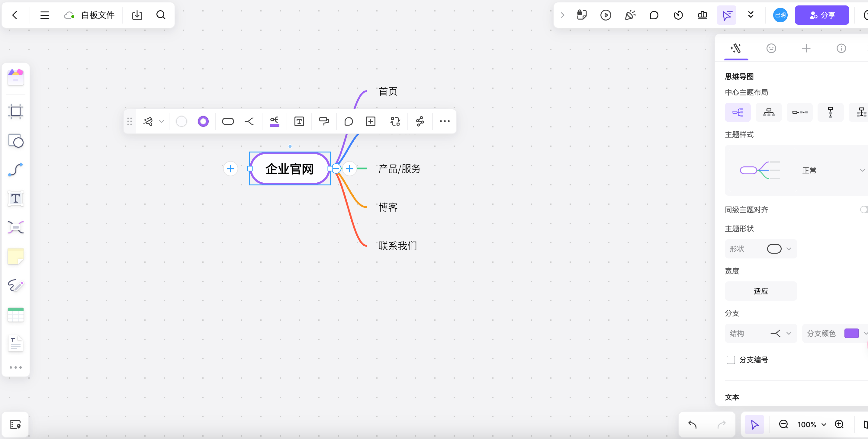The height and width of the screenshot is (439, 868).
Task: Open the 形状 shape dropdown
Action: click(x=761, y=249)
